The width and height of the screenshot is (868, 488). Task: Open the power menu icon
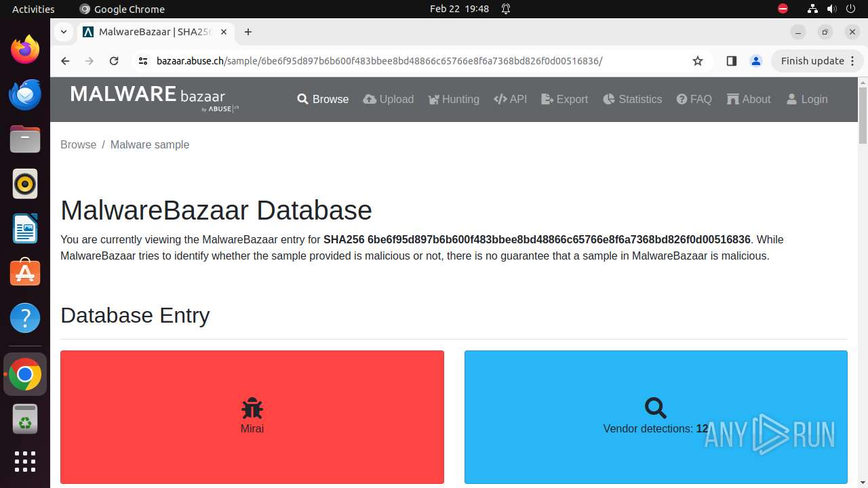[850, 9]
